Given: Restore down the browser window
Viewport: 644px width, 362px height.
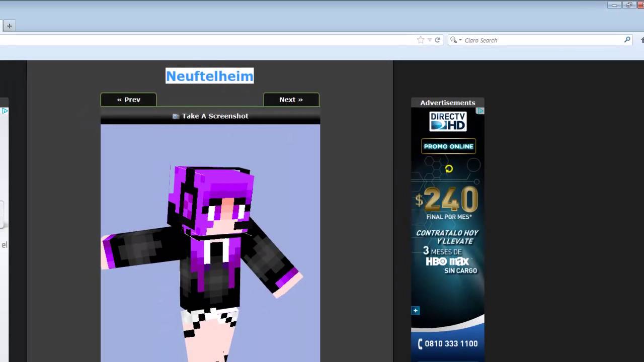Looking at the screenshot, I should [629, 5].
